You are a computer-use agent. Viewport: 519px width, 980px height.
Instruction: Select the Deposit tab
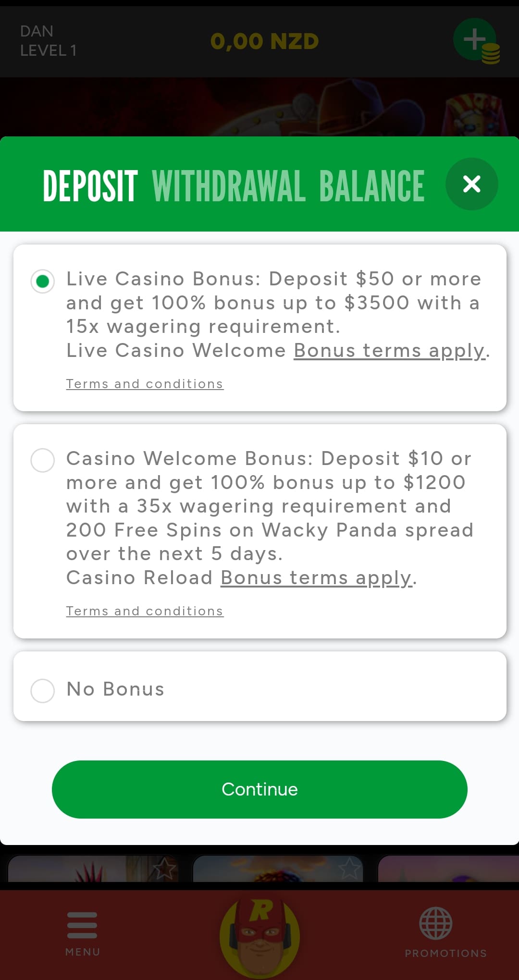click(x=90, y=186)
